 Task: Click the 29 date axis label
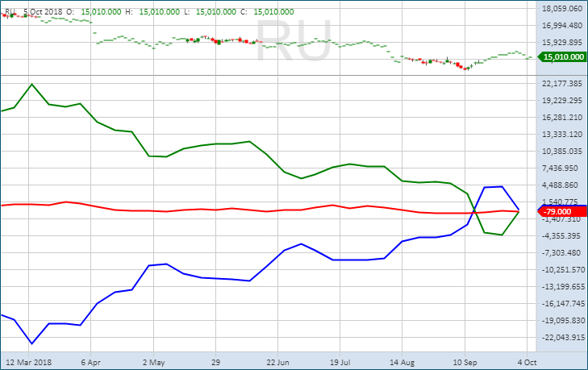coord(215,363)
